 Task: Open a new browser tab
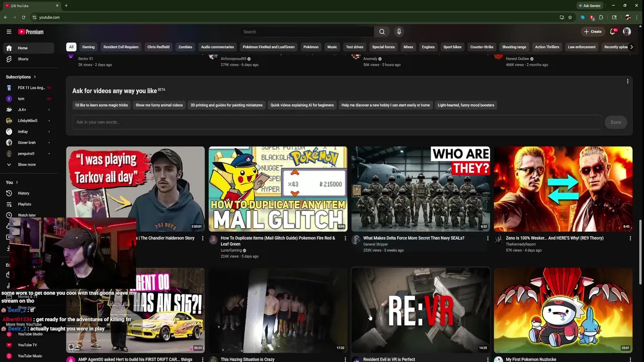coord(66,6)
